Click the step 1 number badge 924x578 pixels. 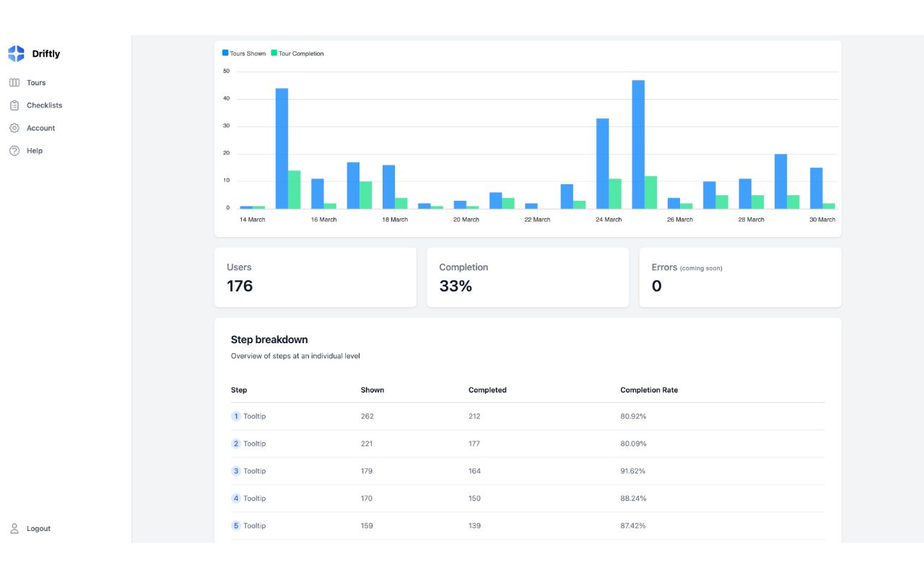pyautogui.click(x=235, y=416)
